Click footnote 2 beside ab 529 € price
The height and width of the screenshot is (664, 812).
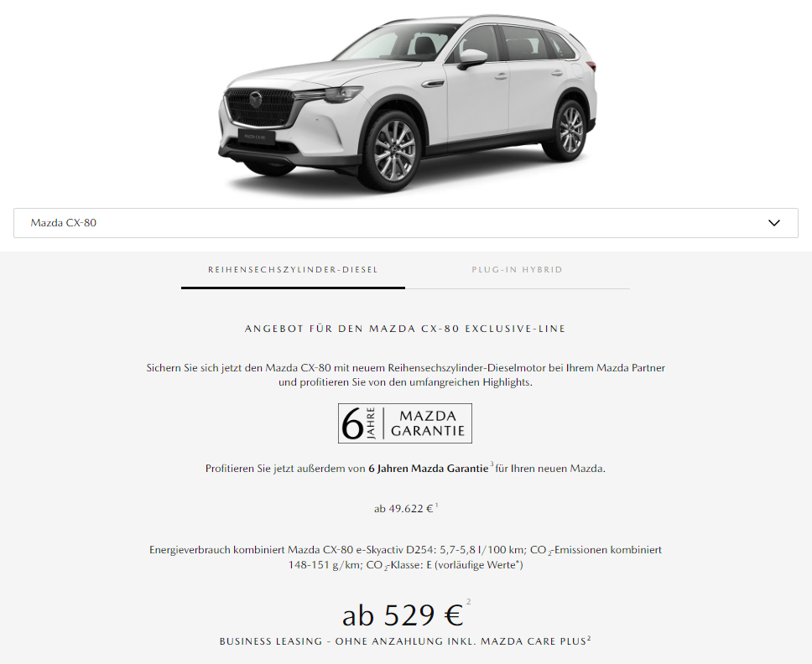click(469, 601)
